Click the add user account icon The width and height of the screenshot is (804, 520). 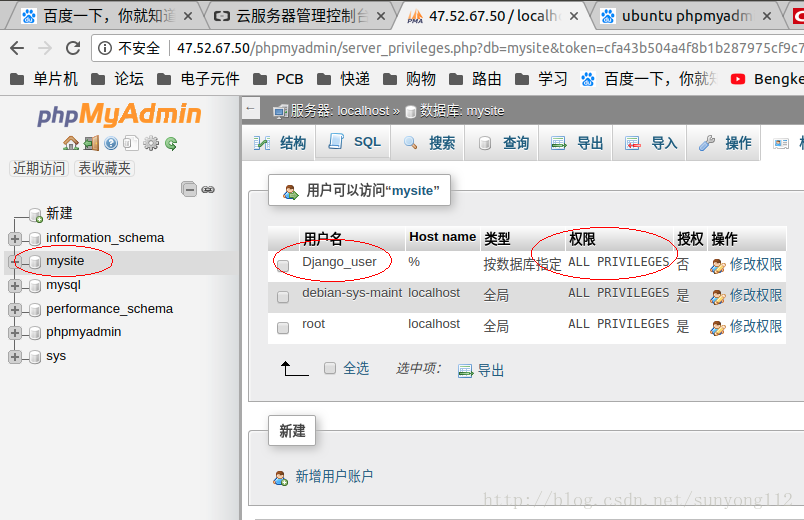280,477
